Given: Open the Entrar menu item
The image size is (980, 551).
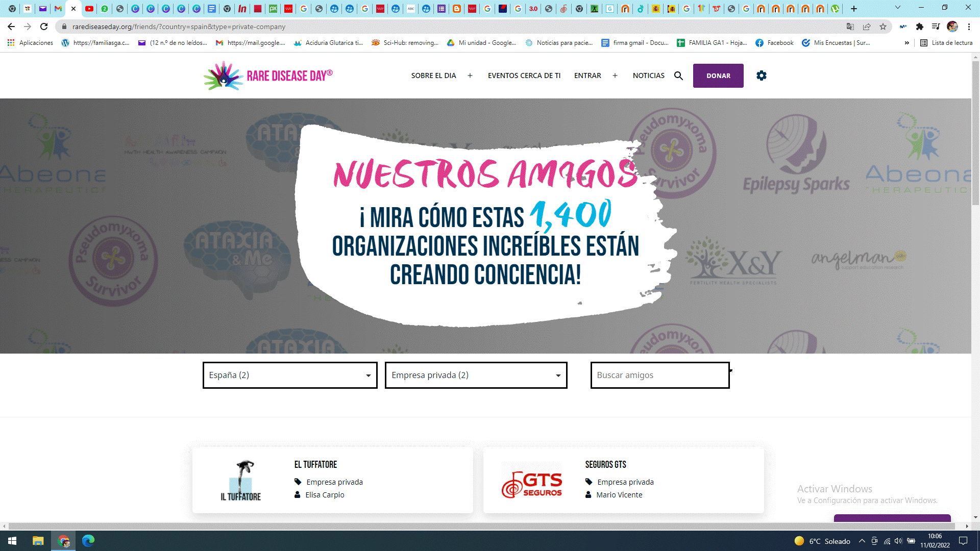Looking at the screenshot, I should [587, 76].
